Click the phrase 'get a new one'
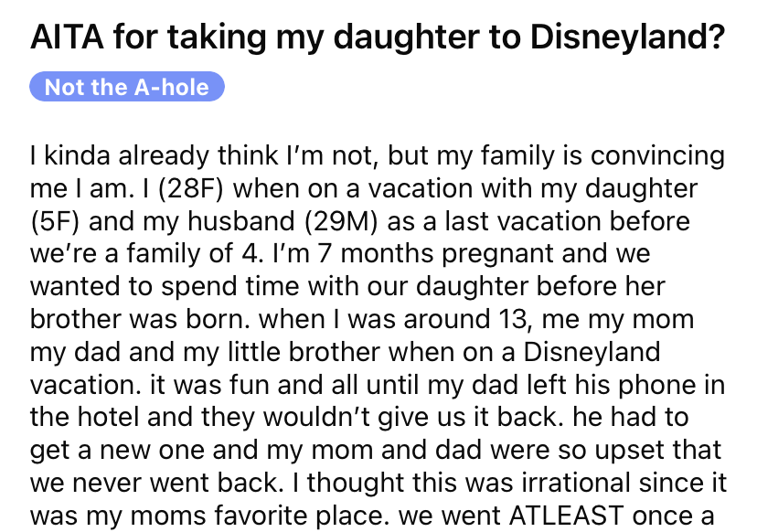 117,450
